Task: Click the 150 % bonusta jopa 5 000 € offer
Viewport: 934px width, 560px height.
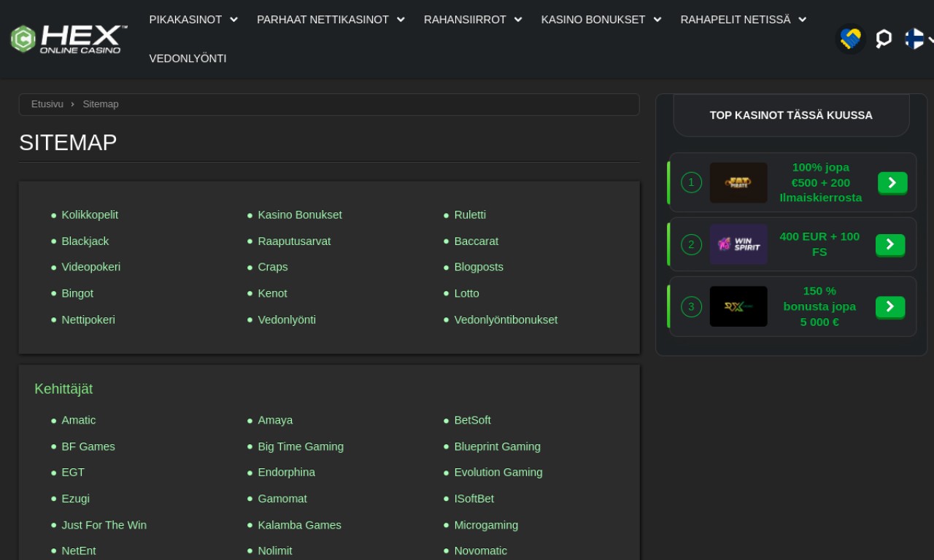Action: pyautogui.click(x=819, y=306)
